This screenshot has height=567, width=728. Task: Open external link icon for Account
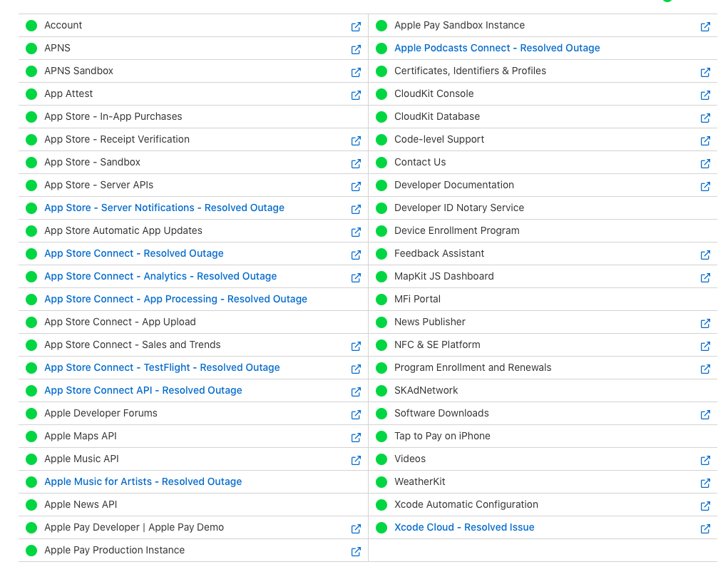pos(356,26)
